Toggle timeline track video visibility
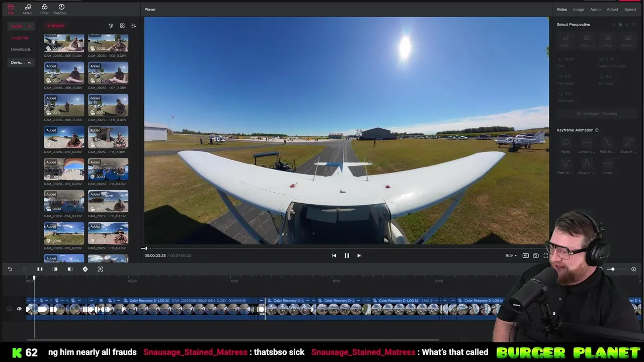 pos(9,309)
